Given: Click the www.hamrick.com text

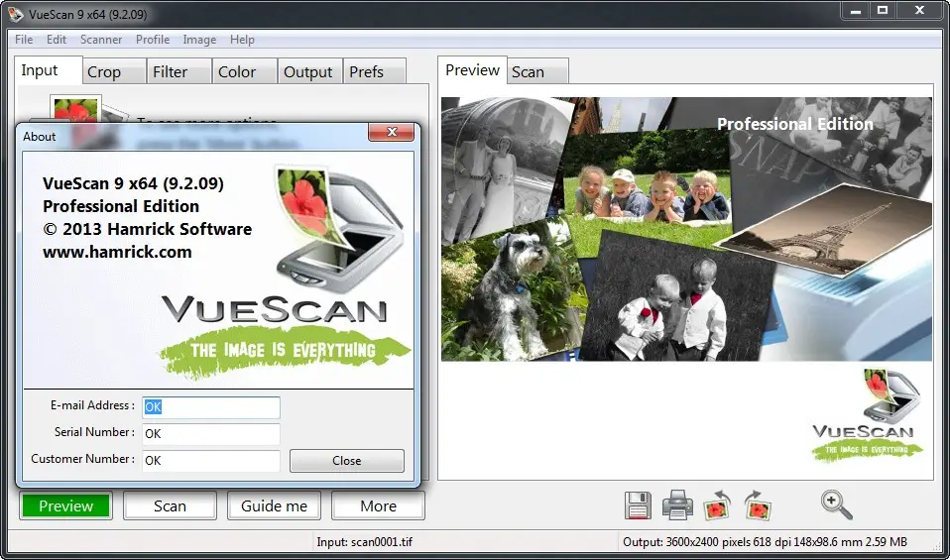Looking at the screenshot, I should click(117, 252).
